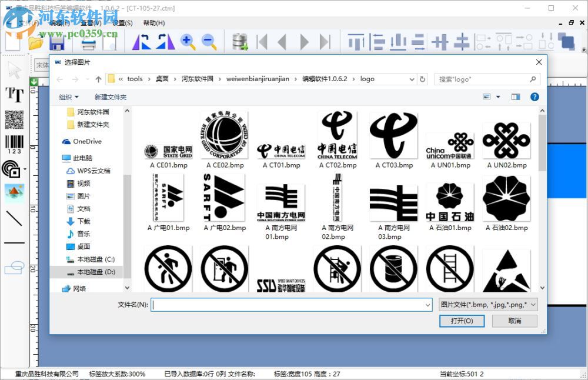Select the QR code tool
This screenshot has width=588, height=380.
[x=14, y=121]
